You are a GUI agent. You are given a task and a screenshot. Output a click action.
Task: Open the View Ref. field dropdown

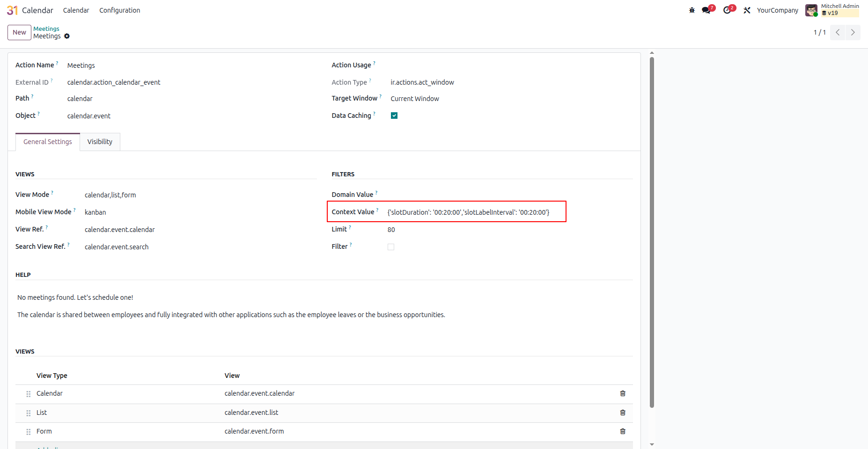pyautogui.click(x=201, y=230)
